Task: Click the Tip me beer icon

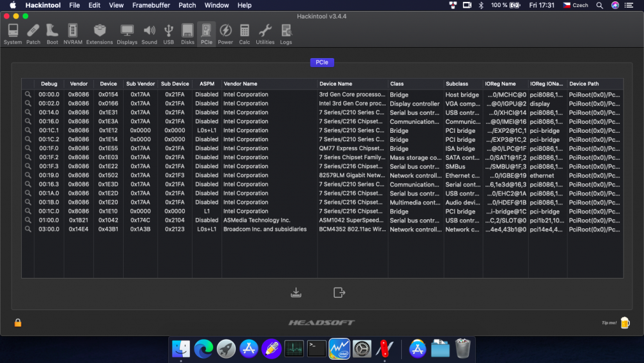Action: (x=625, y=323)
